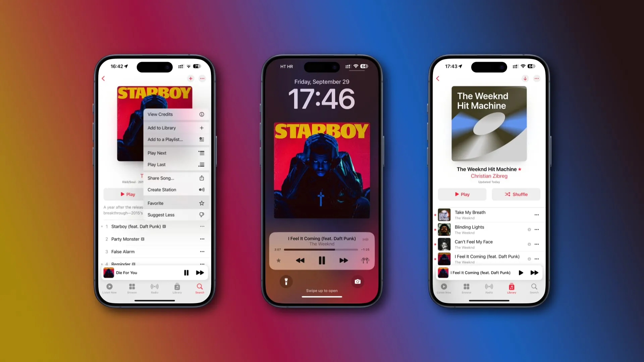Tap the Add to Playlist icon in context menu
644x362 pixels.
[202, 139]
